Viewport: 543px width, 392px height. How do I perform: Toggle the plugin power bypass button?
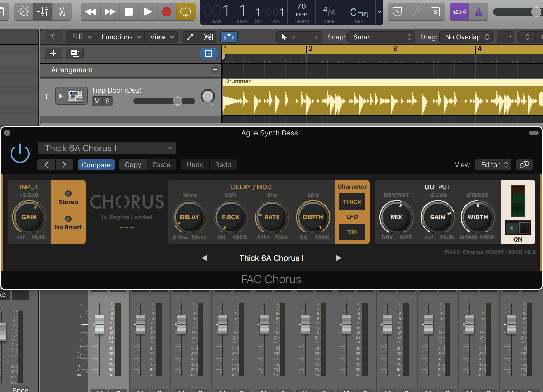coord(20,153)
